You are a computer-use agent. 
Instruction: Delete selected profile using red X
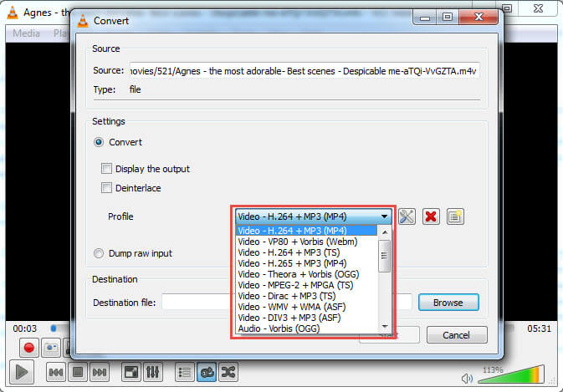[431, 216]
